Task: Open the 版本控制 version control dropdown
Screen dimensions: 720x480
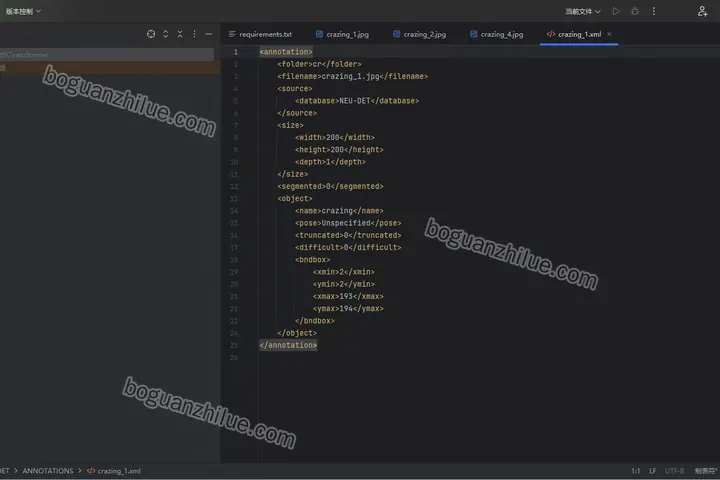Action: (x=23, y=11)
